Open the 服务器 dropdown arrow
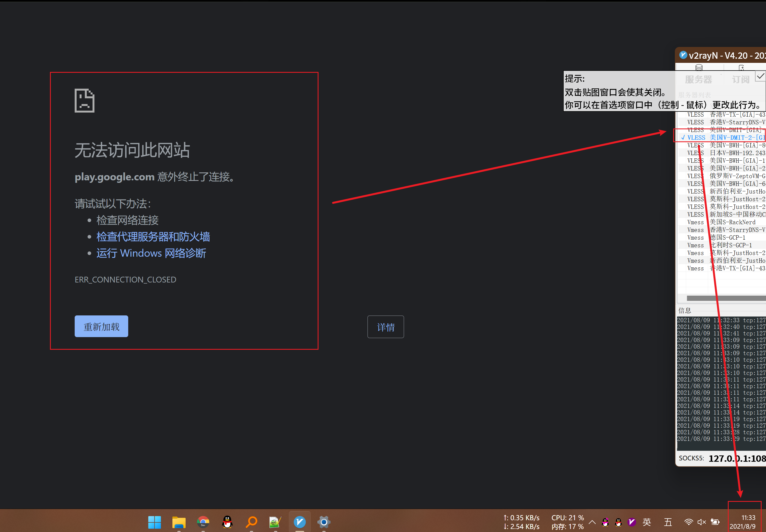This screenshot has width=766, height=532. click(x=721, y=75)
